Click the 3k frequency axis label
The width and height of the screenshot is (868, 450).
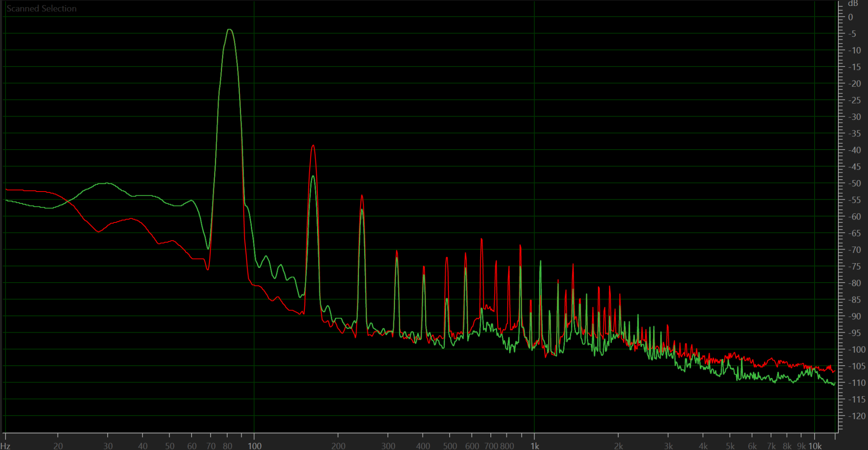tap(668, 446)
